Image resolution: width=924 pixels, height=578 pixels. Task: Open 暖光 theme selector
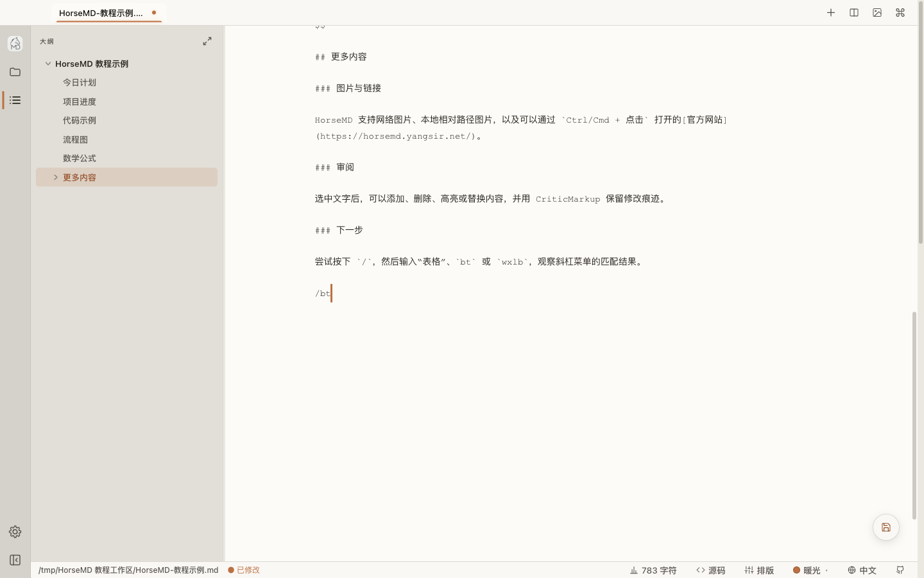tap(810, 570)
